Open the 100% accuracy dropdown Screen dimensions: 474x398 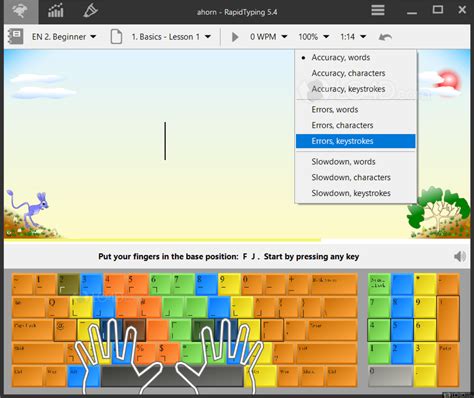click(x=314, y=37)
